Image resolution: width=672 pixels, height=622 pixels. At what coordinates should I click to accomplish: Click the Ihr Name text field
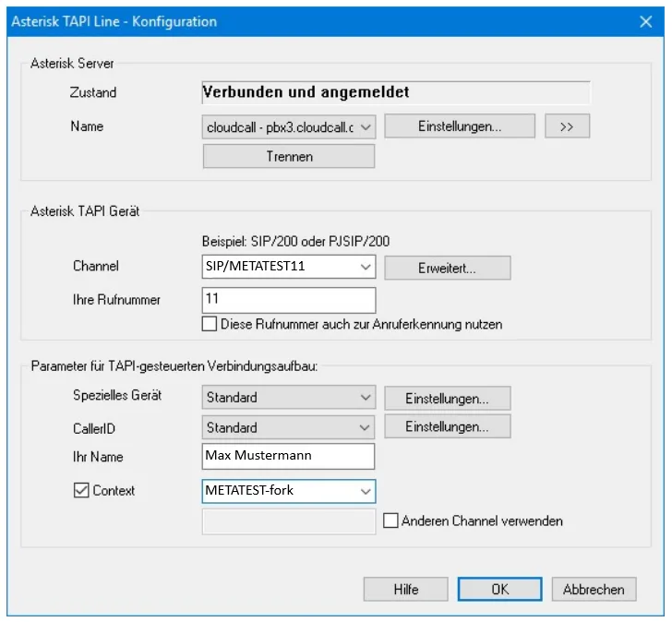point(288,457)
